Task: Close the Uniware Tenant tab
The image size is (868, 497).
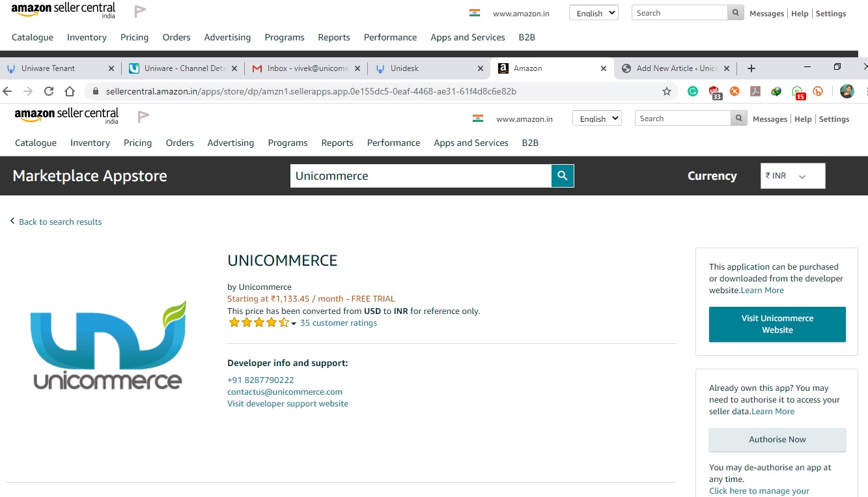Action: click(x=111, y=68)
